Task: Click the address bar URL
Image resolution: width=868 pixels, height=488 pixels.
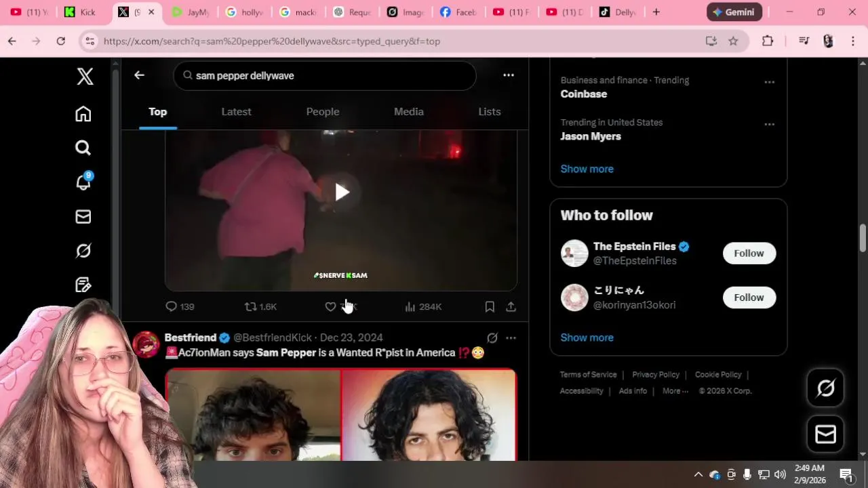Action: (x=271, y=41)
